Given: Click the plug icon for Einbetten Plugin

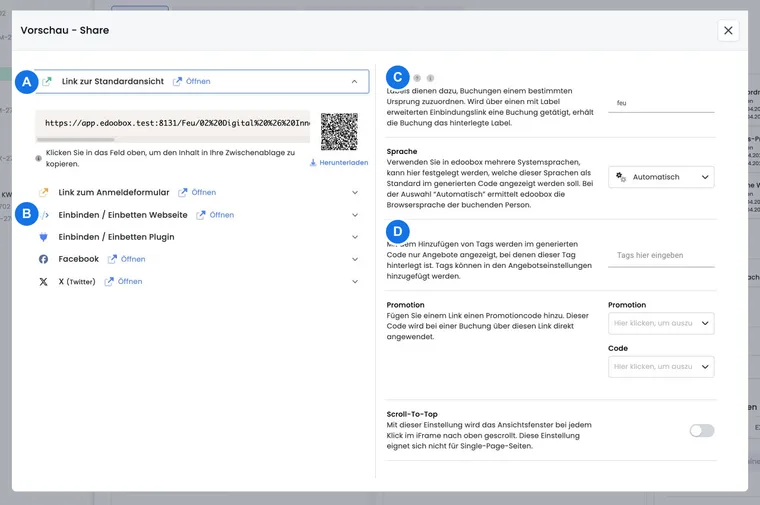Looking at the screenshot, I should click(x=44, y=237).
